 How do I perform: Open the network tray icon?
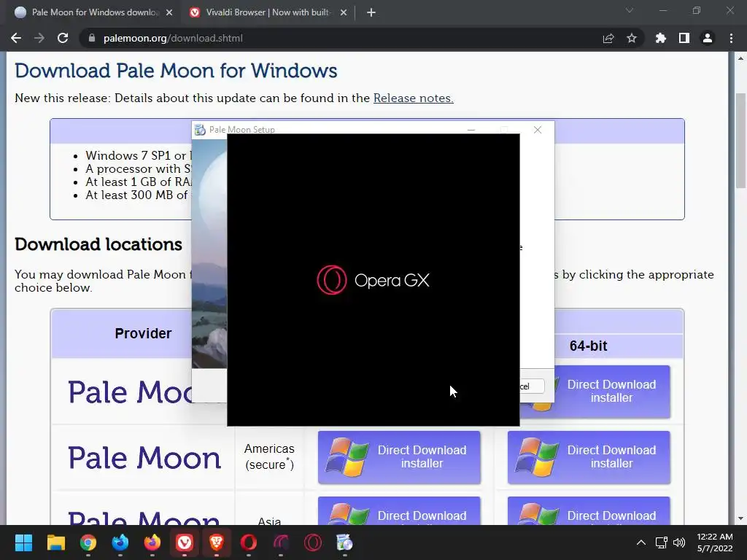(661, 542)
